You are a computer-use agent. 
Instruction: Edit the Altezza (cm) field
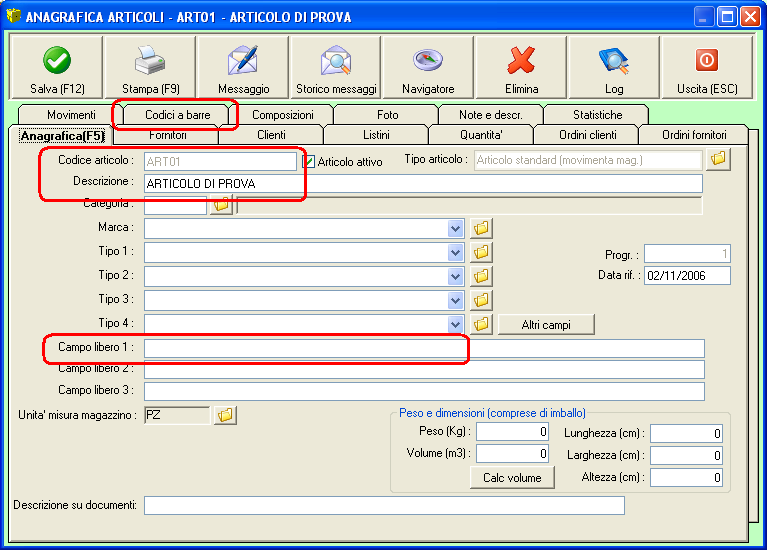tap(686, 478)
